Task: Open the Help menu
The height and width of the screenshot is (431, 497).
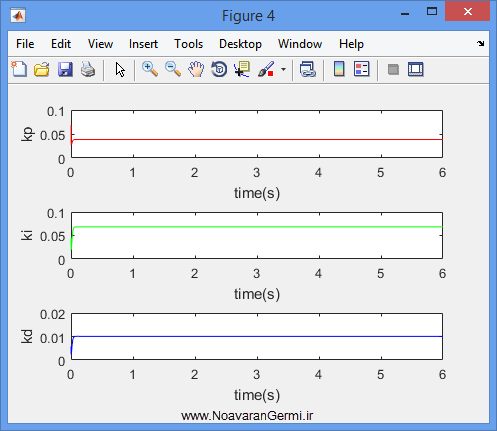Action: 351,44
